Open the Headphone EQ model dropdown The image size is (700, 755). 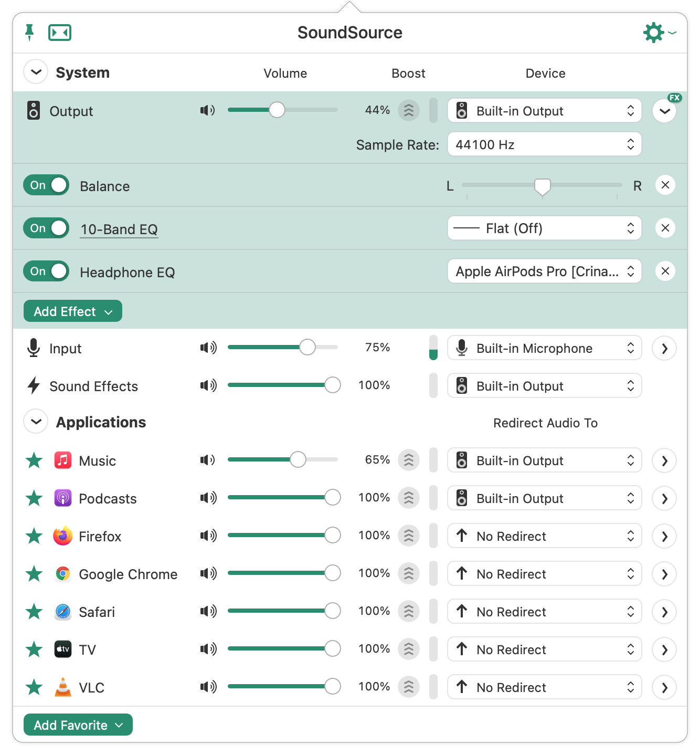pyautogui.click(x=545, y=271)
